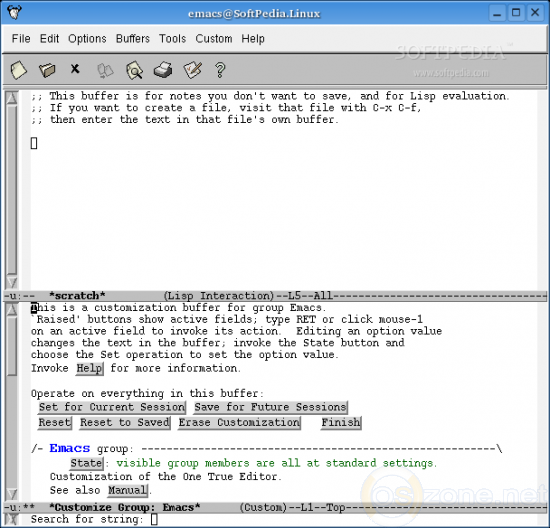Click the gnu icon in the title bar

(14, 13)
